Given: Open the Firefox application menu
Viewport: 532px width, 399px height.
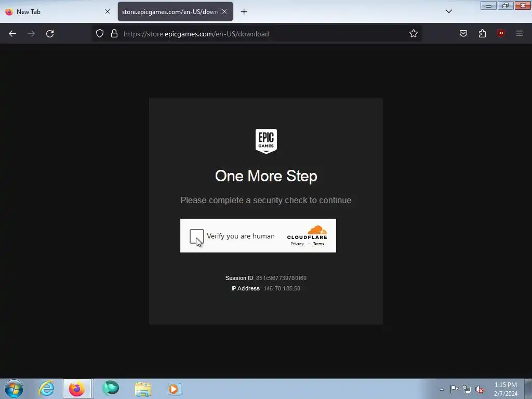Looking at the screenshot, I should pos(520,33).
